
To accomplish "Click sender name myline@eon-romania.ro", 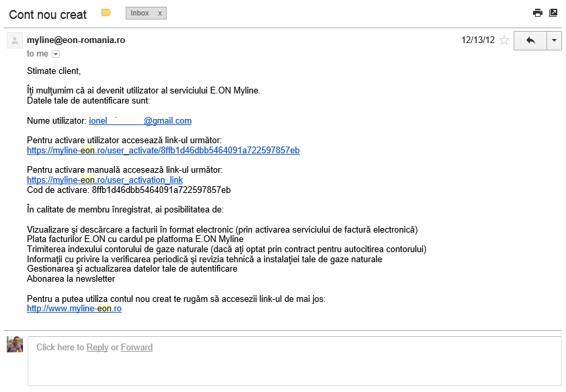I will tap(76, 40).
